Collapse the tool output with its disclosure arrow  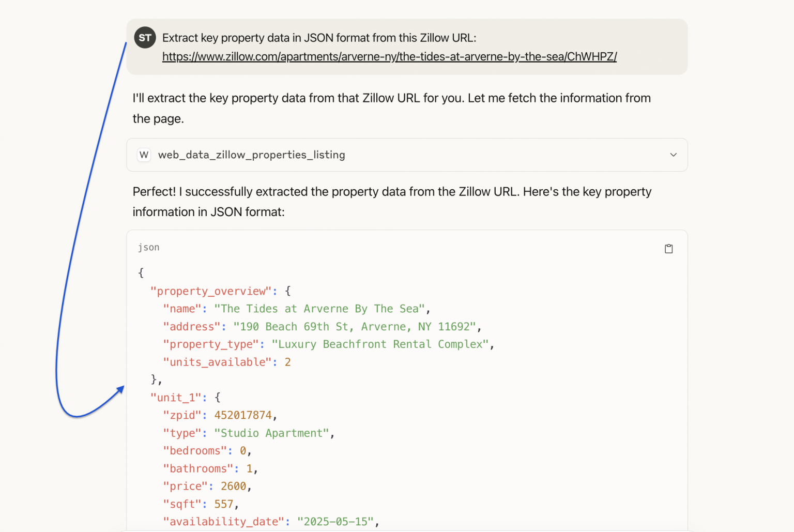click(673, 155)
